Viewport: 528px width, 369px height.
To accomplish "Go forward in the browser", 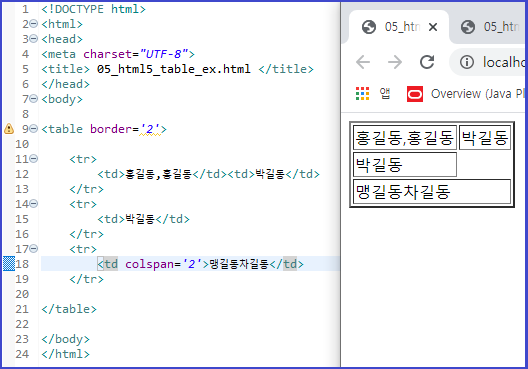I will tap(395, 62).
